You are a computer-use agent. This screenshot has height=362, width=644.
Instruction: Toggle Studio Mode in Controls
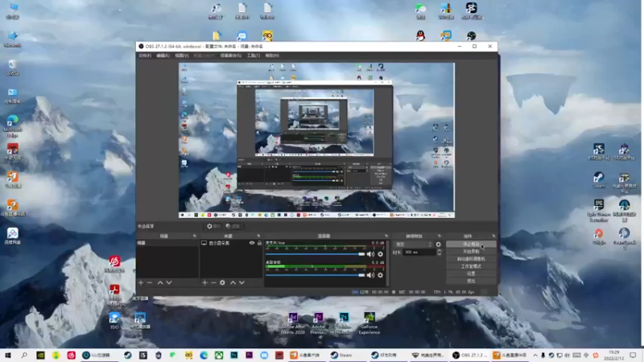pos(471,266)
